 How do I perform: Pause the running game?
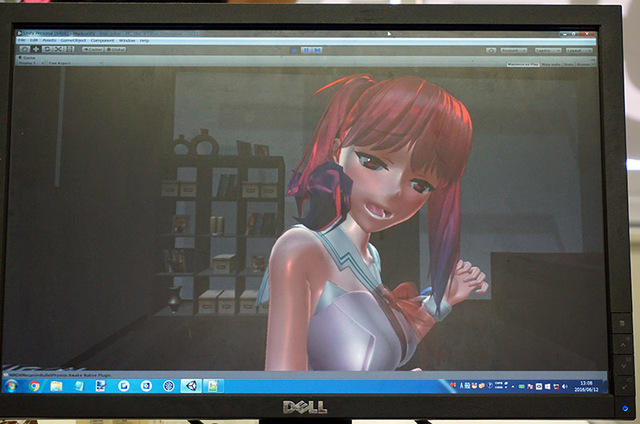[x=306, y=50]
